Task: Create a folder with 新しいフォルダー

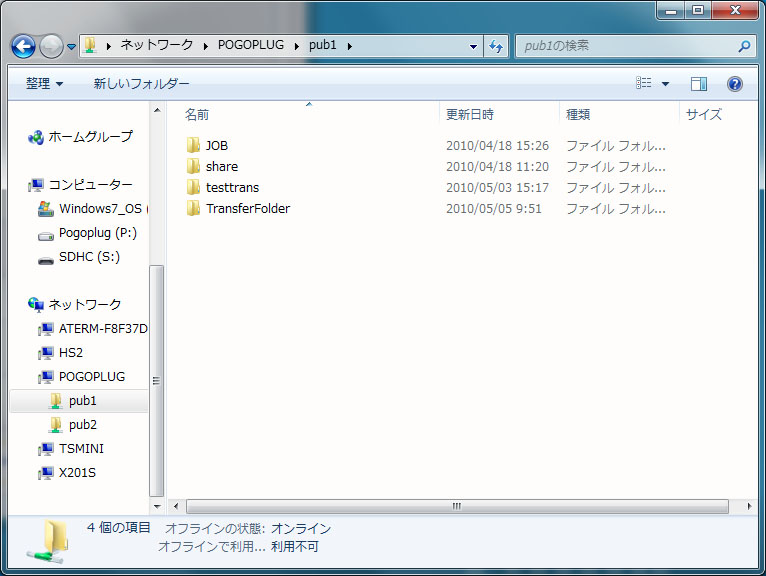Action: pos(141,84)
